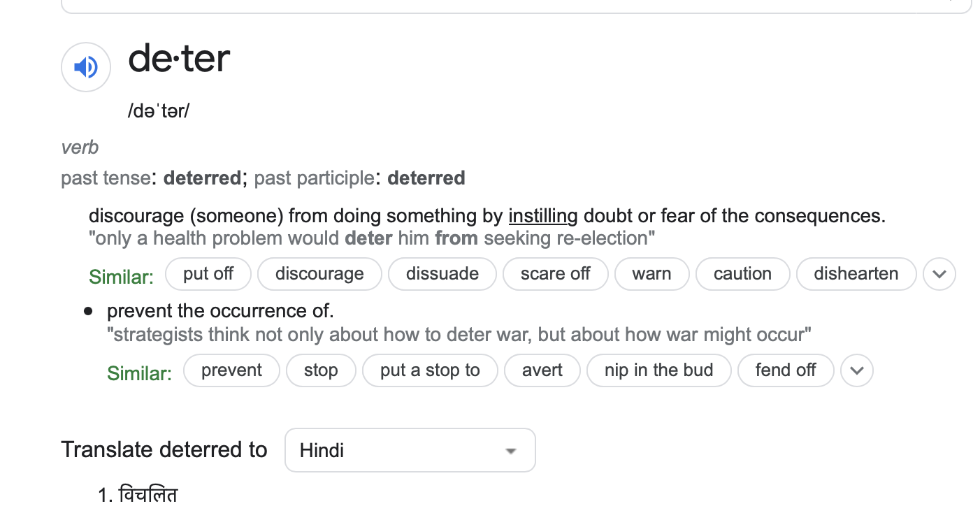Open the Hindi translation language dropdown

(410, 450)
